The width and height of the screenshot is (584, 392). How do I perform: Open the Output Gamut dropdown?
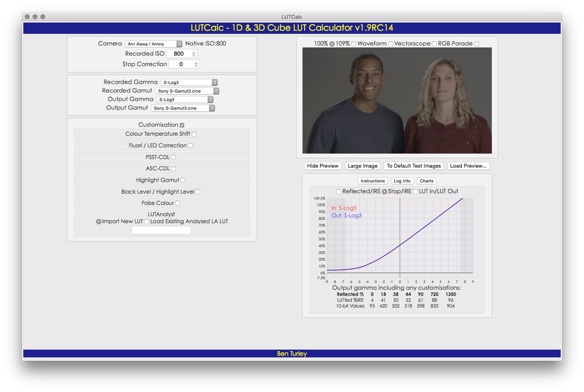click(183, 108)
